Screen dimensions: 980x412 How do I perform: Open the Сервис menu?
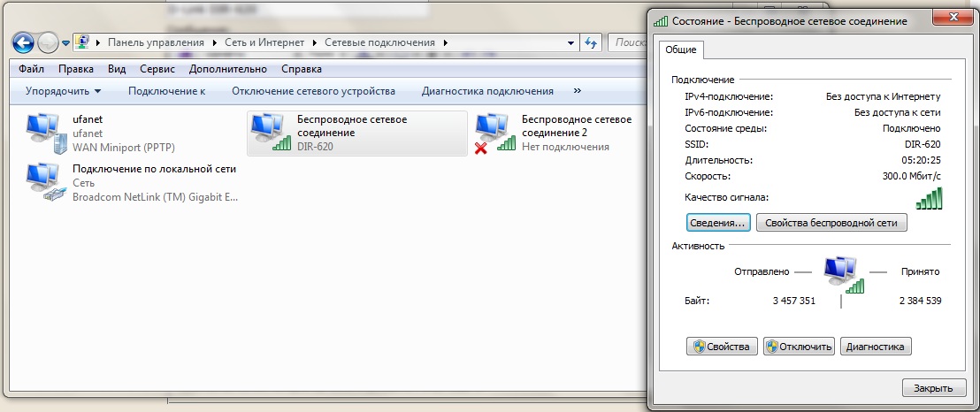[x=157, y=69]
